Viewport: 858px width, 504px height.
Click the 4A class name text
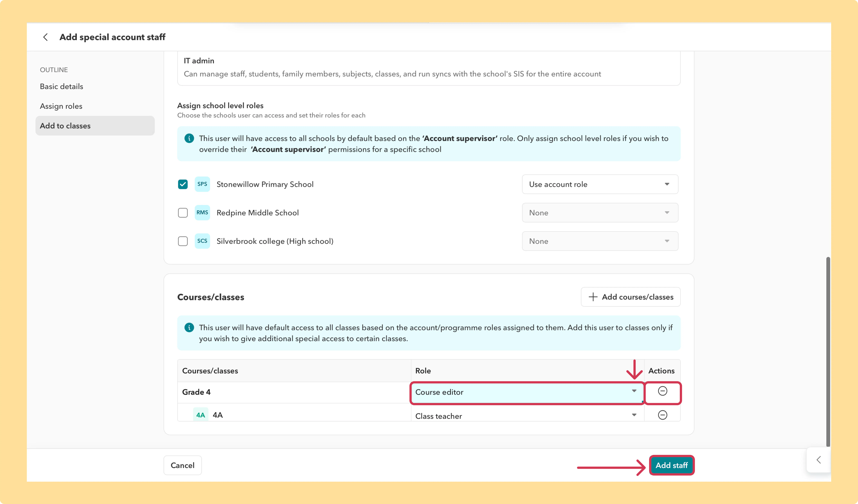(218, 415)
